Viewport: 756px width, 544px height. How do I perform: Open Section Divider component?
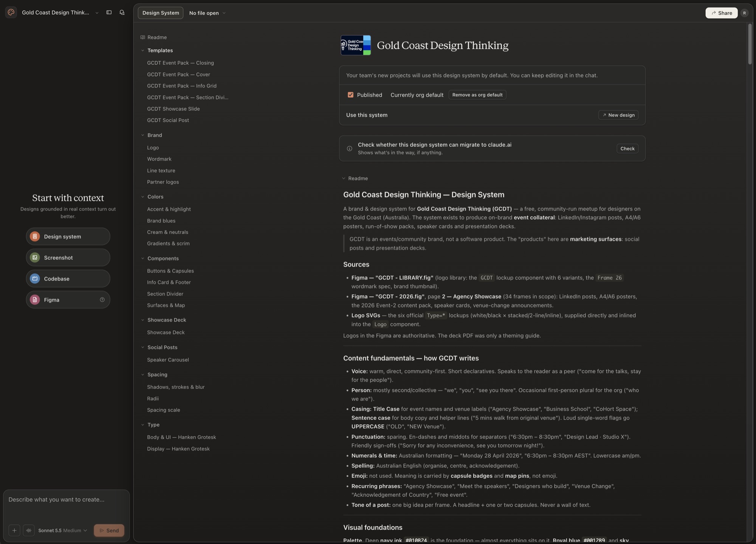tap(165, 294)
